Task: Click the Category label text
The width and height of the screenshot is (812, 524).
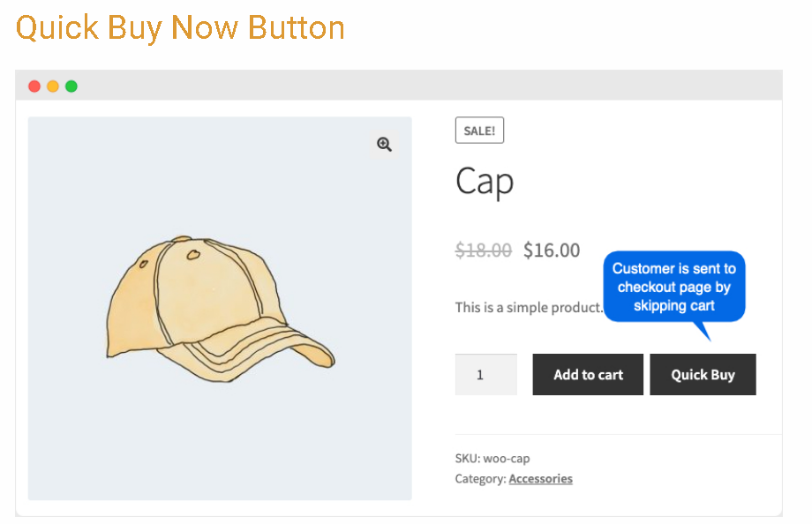Action: click(x=480, y=479)
